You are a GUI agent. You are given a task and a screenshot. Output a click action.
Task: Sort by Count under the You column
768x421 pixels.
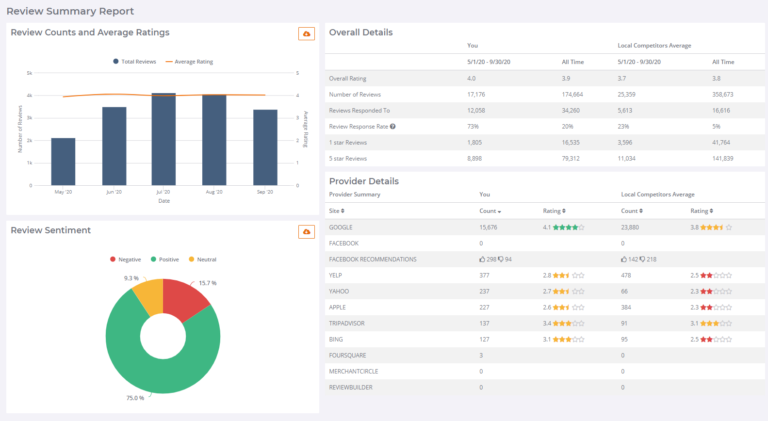[492, 211]
